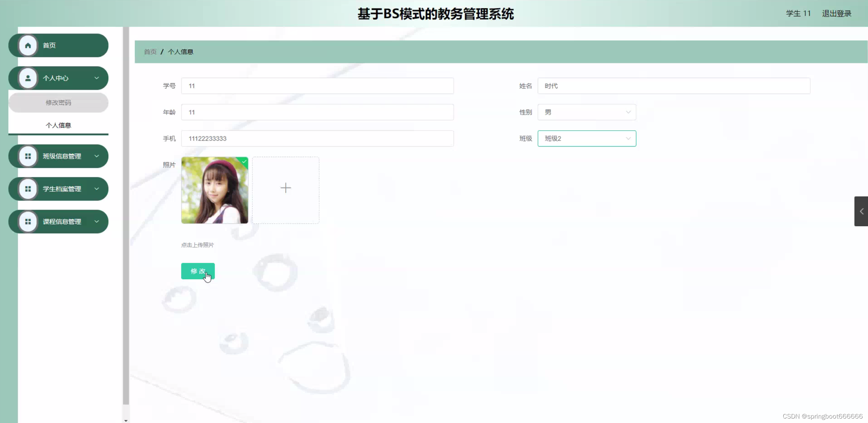Click the grid icon for 课程信息管理
The height and width of the screenshot is (423, 868).
[28, 222]
